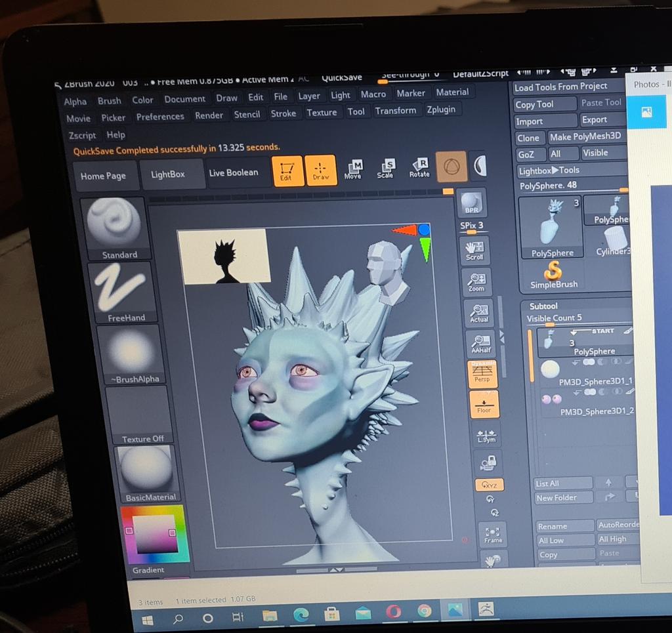Activate the Edit mode button
Viewport: 672px width, 633px height.
point(287,171)
